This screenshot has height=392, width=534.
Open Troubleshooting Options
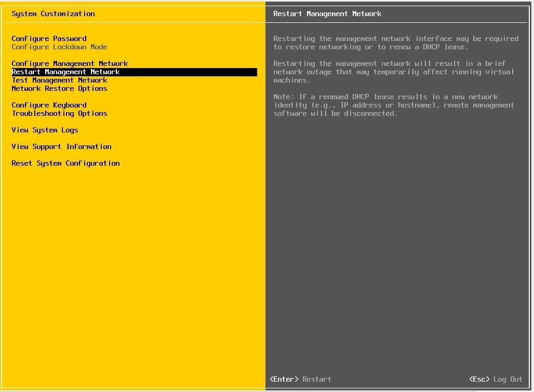(59, 113)
